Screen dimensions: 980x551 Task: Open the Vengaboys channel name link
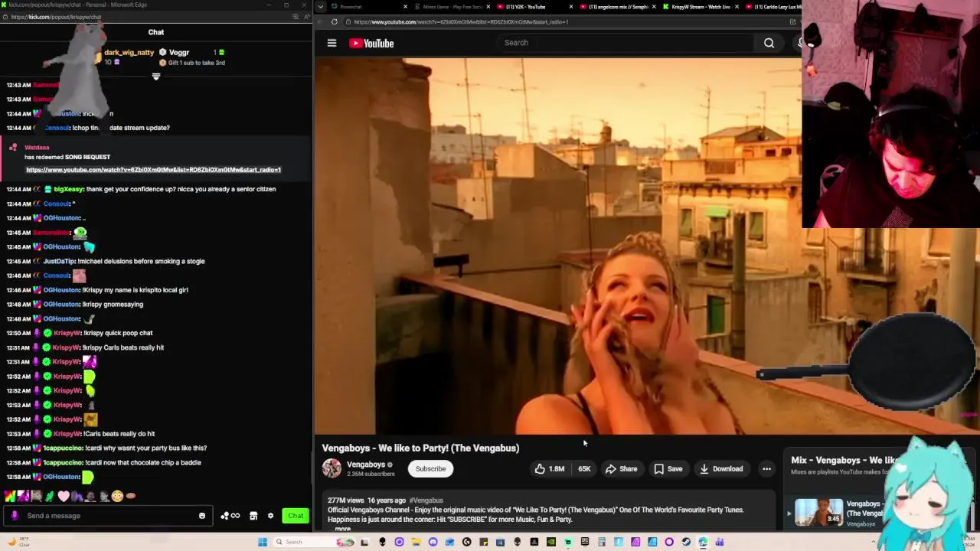(x=366, y=465)
